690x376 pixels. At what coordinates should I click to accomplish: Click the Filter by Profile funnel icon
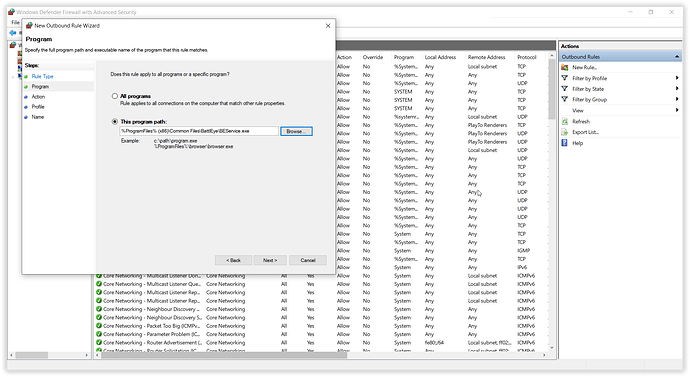[565, 78]
